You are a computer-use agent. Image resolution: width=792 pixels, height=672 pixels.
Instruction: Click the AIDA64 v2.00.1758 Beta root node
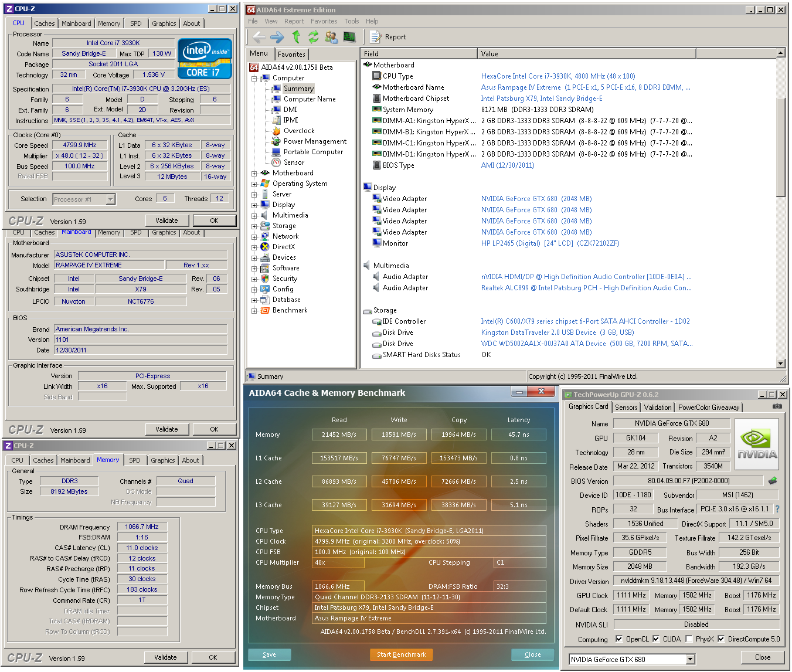297,67
